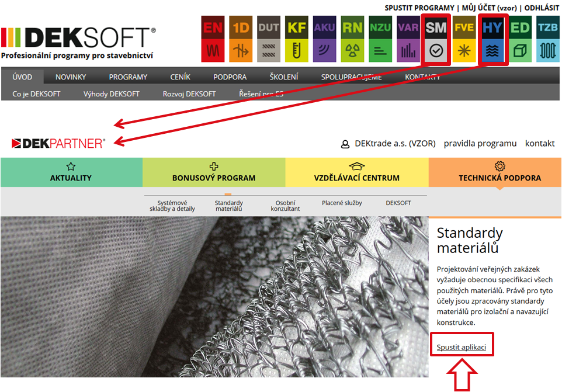
Task: Select PODPORA in the navigation bar
Action: (230, 77)
